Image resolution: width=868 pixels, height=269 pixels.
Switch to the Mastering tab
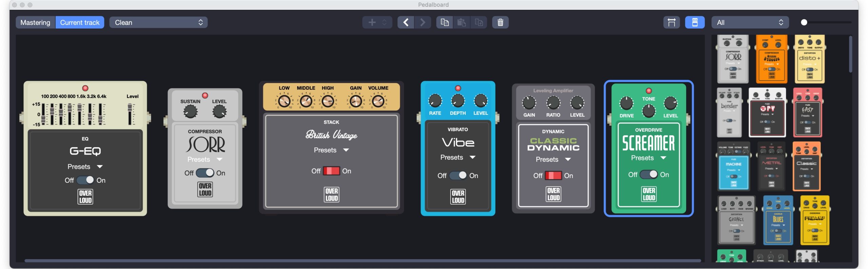tap(35, 22)
